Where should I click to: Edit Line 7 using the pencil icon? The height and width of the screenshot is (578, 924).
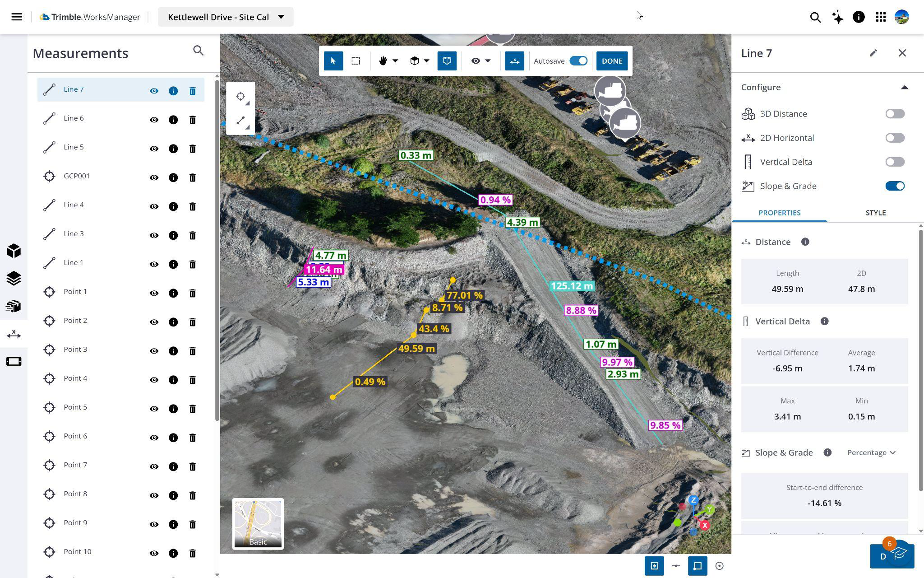tap(873, 53)
